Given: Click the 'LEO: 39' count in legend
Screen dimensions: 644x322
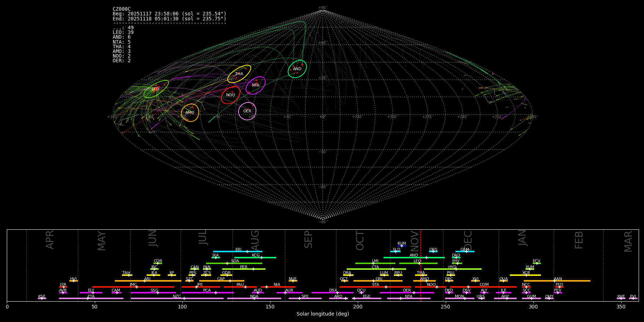Looking at the screenshot, I should (123, 33).
